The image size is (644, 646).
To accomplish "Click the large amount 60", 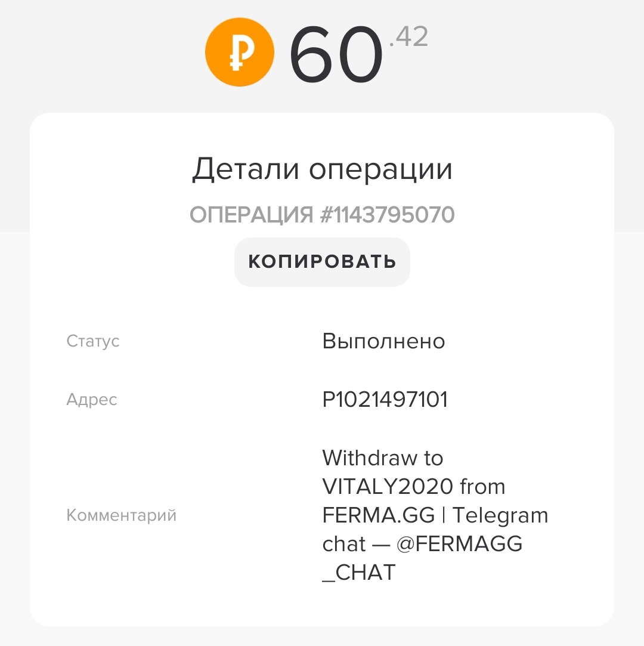I will [x=335, y=56].
